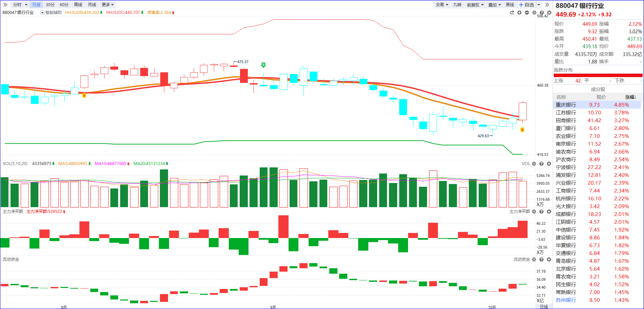Open help for the main chart indicator
This screenshot has height=309, width=644.
pos(542,13)
